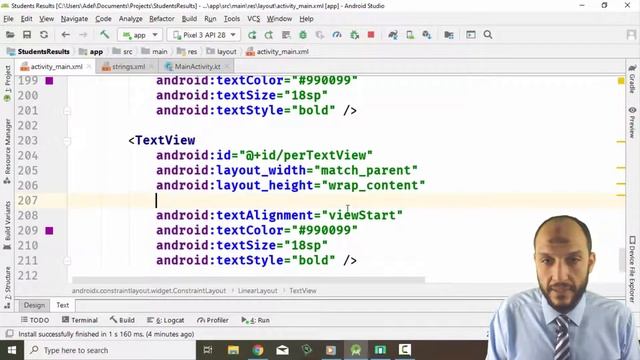The height and width of the screenshot is (360, 640).
Task: Click the Windows search box in the taskbar
Action: point(110,350)
